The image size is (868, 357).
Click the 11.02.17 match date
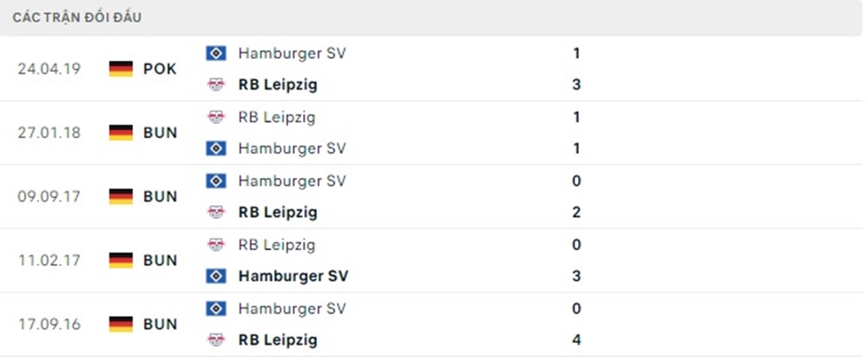pyautogui.click(x=49, y=261)
